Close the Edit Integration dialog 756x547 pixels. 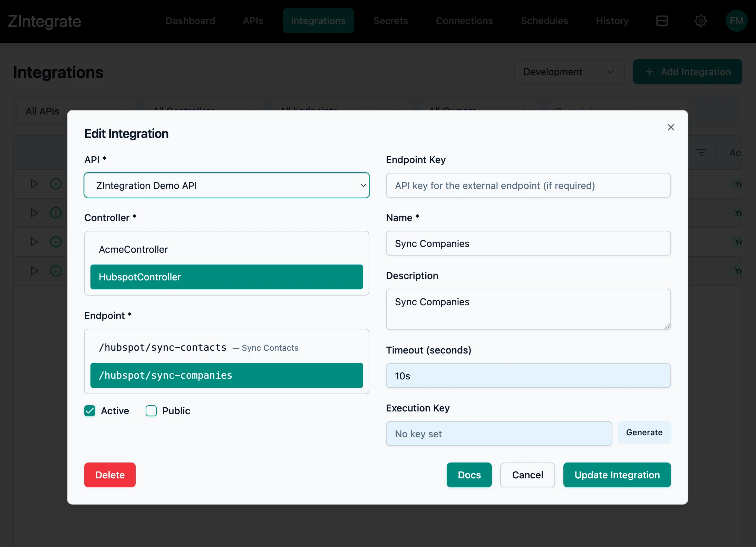pos(671,127)
